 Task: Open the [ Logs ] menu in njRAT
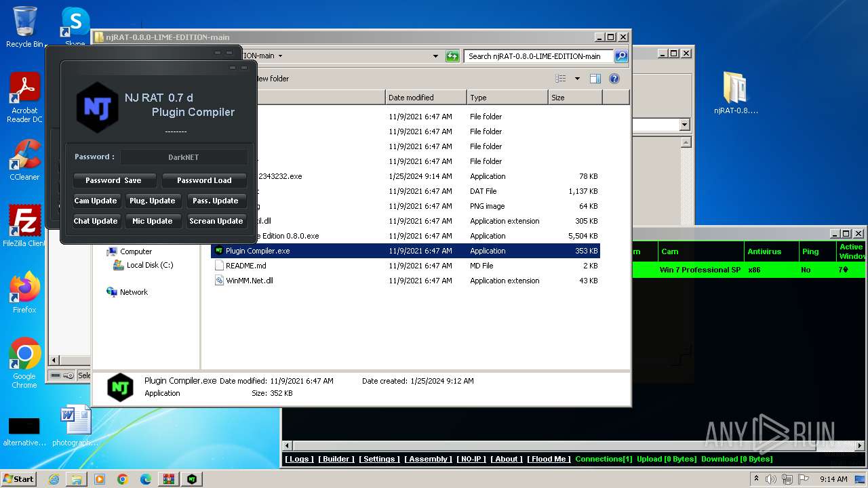coord(299,459)
